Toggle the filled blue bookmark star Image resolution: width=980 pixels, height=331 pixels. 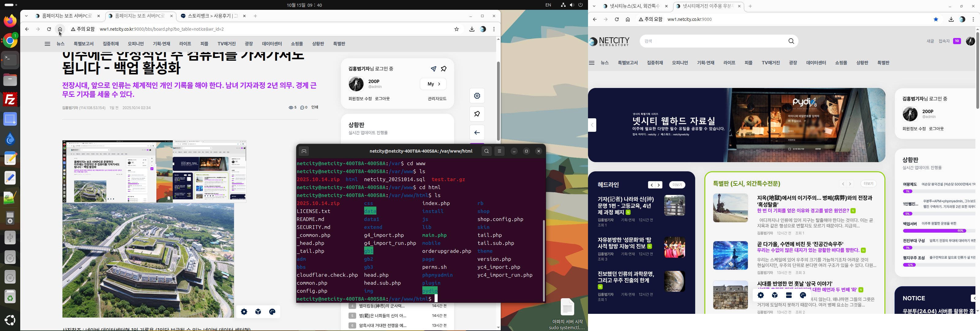coord(936,19)
